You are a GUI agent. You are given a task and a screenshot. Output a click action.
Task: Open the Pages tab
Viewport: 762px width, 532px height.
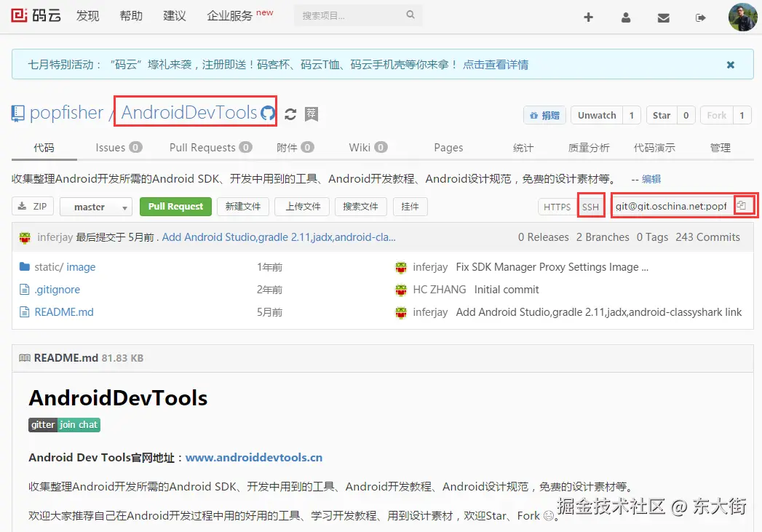[448, 147]
